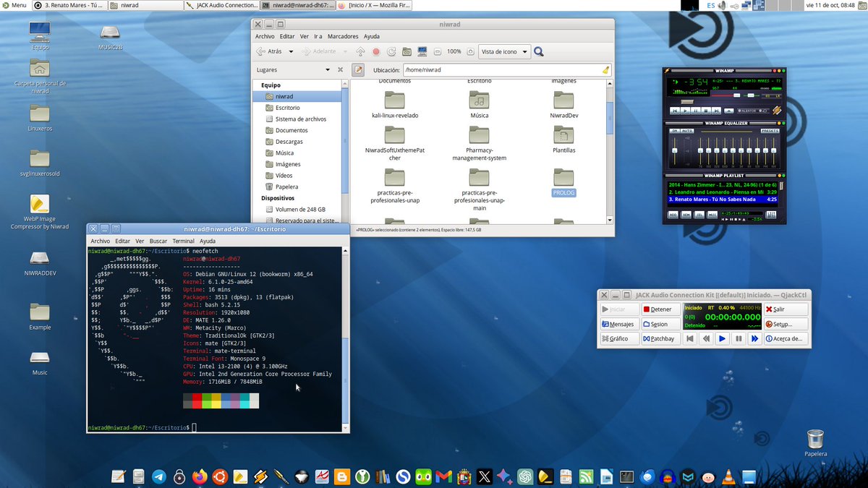Toggle Winamp repeat button
The height and width of the screenshot is (488, 868).
765,111
